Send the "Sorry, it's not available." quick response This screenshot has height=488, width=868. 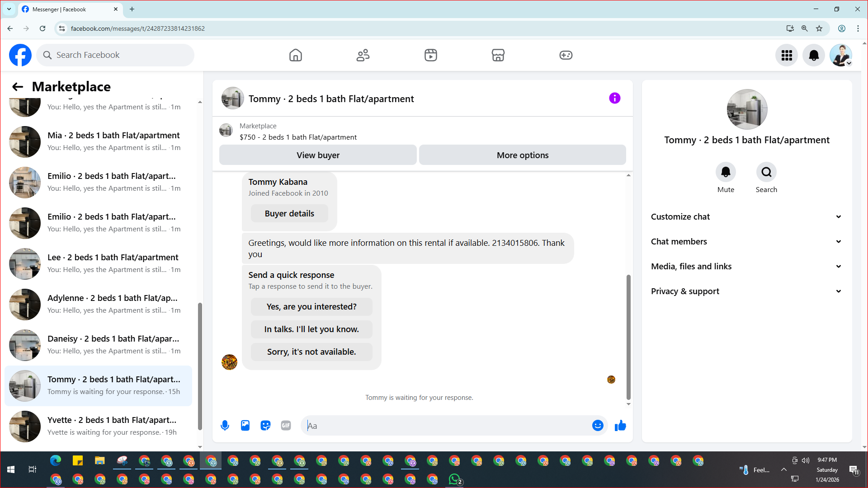pyautogui.click(x=311, y=352)
